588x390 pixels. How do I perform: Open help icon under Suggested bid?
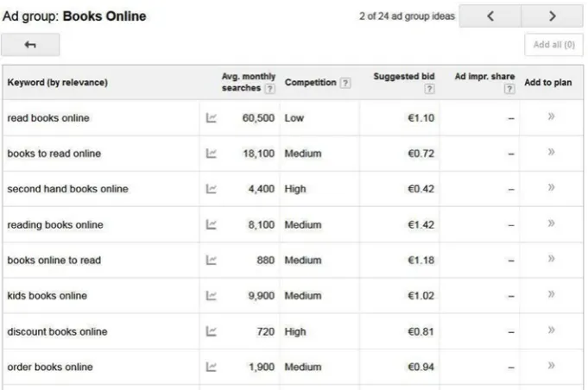pos(429,89)
